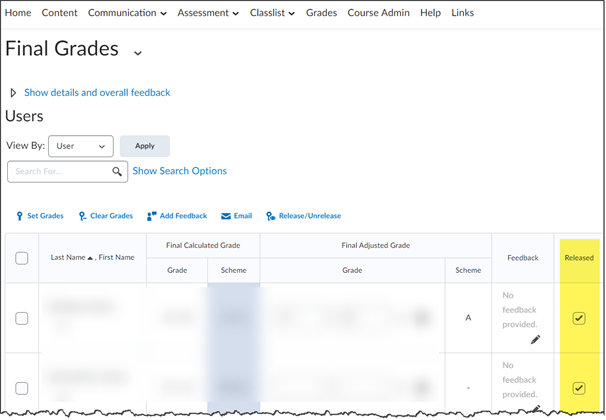Expand the Final Grades title dropdown

coord(138,52)
